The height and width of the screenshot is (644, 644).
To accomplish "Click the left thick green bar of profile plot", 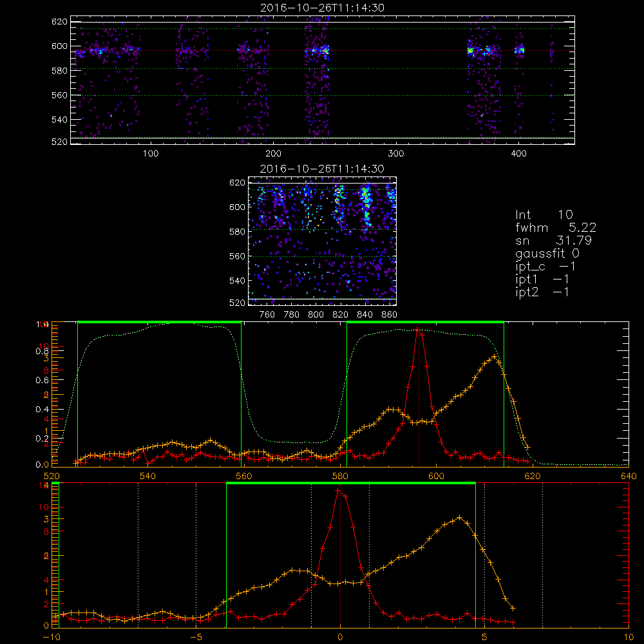I will coord(159,323).
